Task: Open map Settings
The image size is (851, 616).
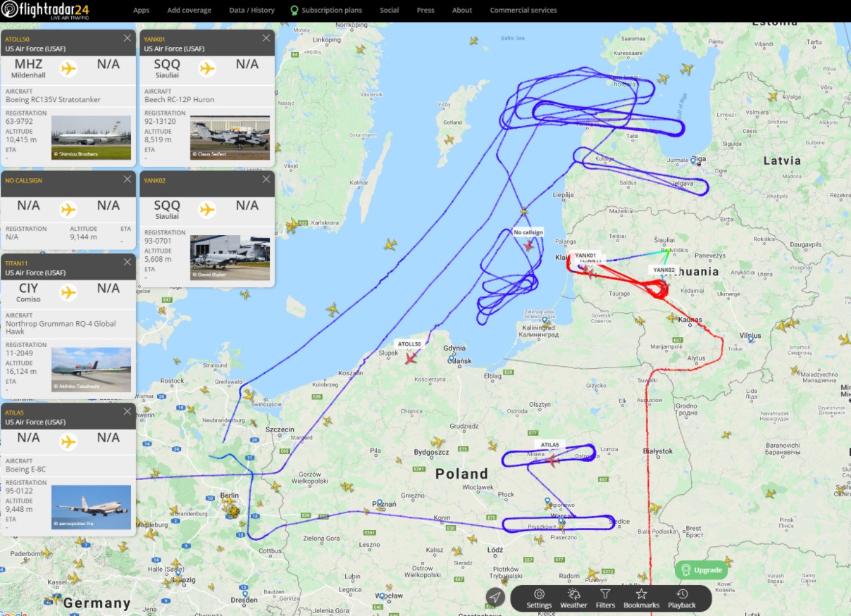Action: click(539, 598)
